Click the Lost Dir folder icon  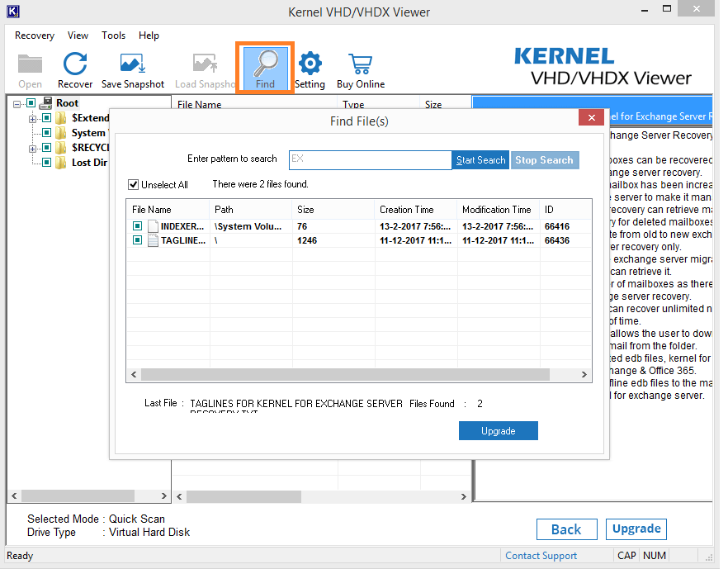coord(61,163)
